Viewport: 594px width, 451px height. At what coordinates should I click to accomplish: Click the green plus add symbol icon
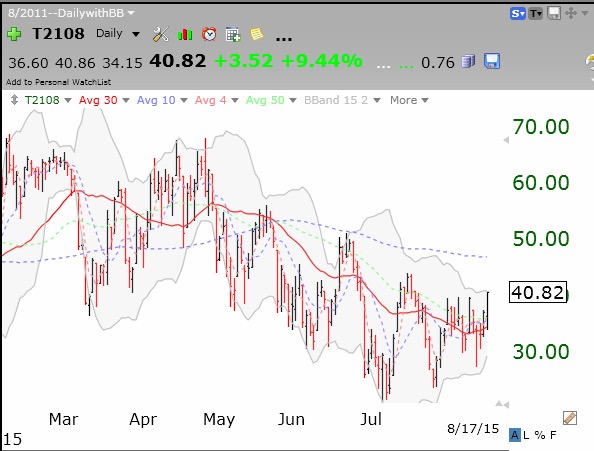pyautogui.click(x=14, y=34)
